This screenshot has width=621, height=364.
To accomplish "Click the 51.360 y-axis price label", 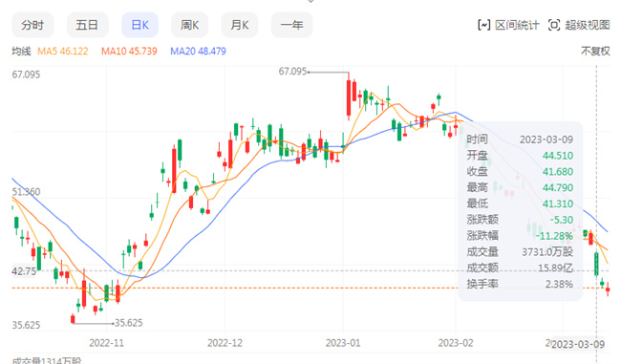I will point(26,192).
